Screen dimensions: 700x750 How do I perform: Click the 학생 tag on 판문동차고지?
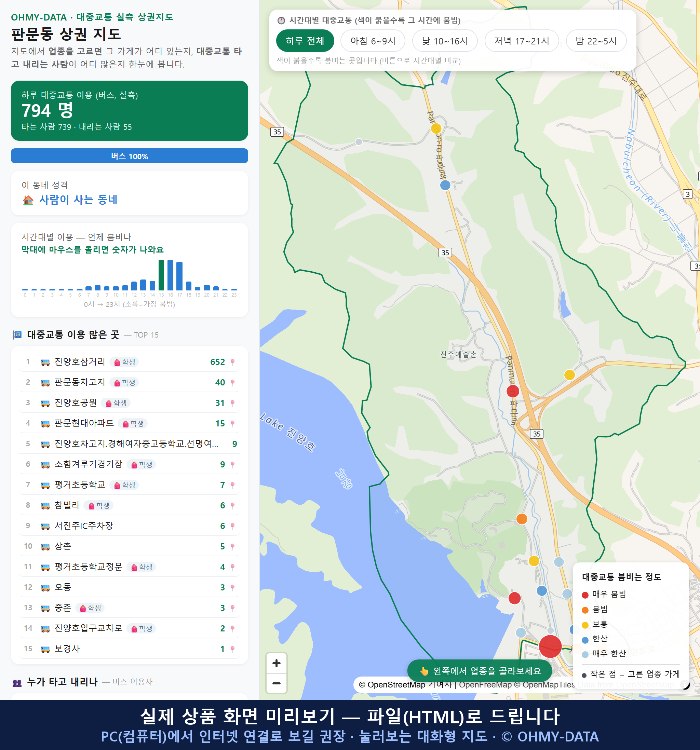click(124, 383)
